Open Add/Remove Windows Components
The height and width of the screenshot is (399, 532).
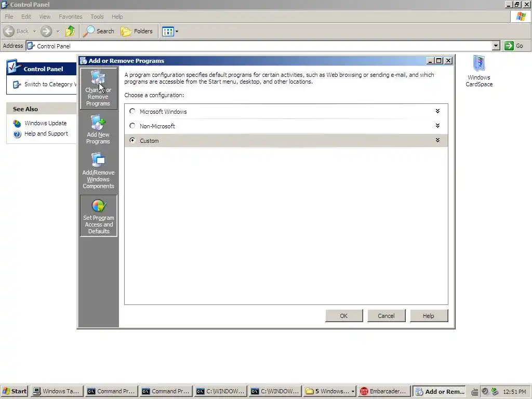[x=98, y=170]
